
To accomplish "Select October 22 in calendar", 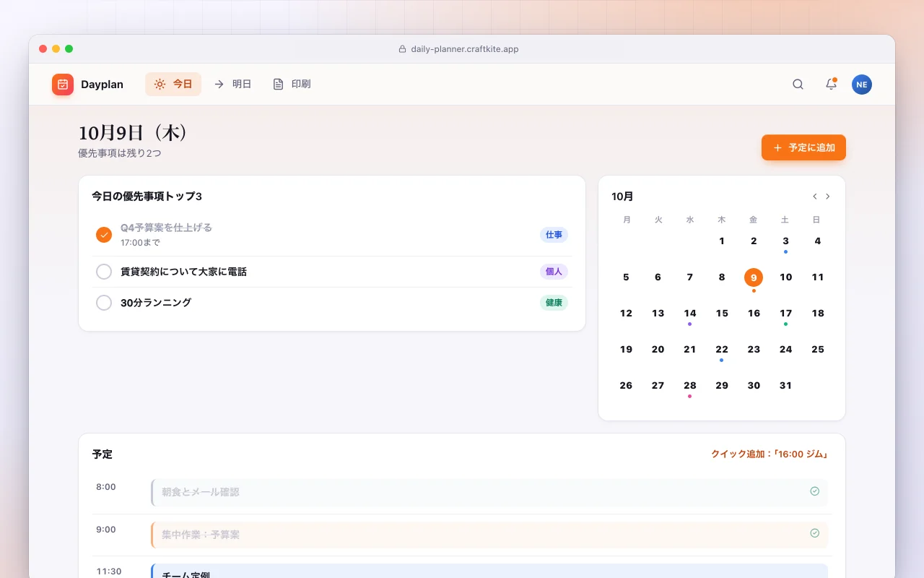I will pyautogui.click(x=722, y=350).
